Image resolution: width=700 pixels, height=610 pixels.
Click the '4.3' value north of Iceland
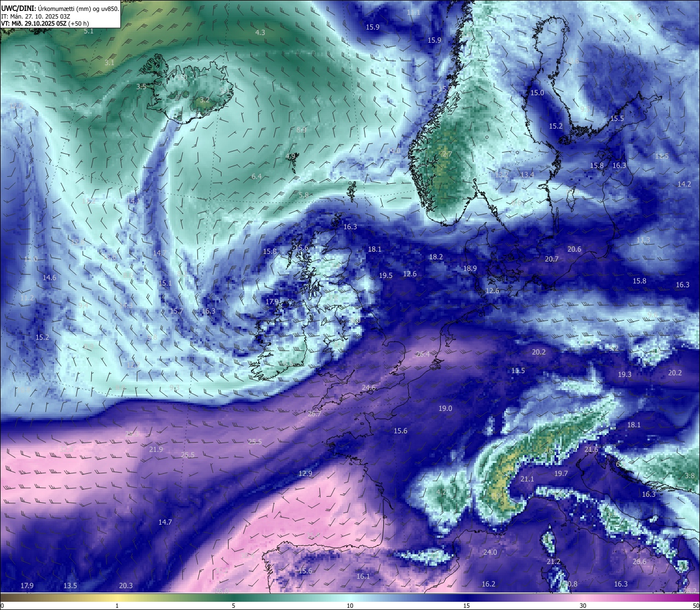coord(260,33)
